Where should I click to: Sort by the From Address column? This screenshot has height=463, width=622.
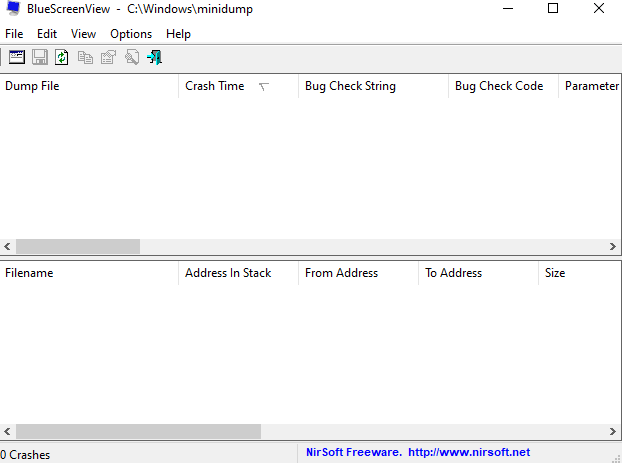click(359, 273)
